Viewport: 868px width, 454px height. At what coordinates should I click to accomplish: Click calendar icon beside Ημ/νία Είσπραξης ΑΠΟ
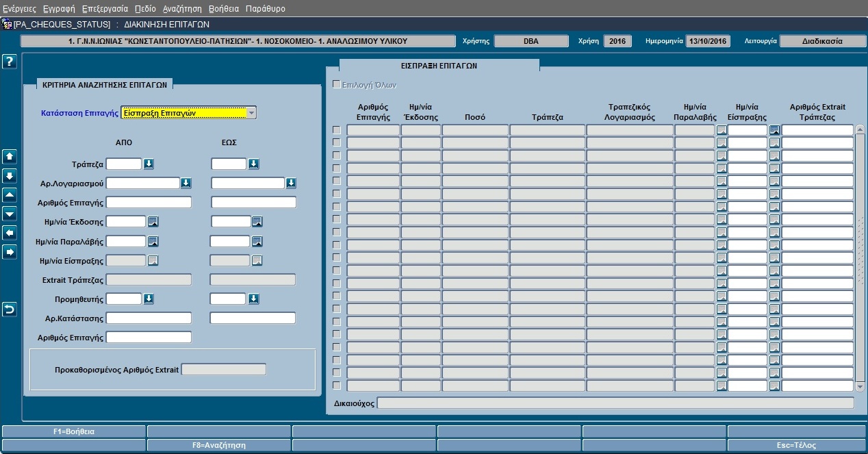(153, 260)
